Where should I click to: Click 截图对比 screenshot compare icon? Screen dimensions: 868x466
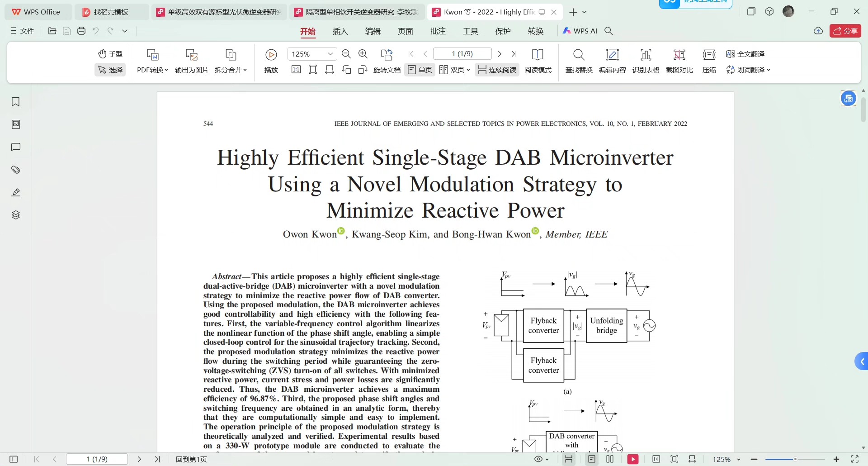coord(679,55)
